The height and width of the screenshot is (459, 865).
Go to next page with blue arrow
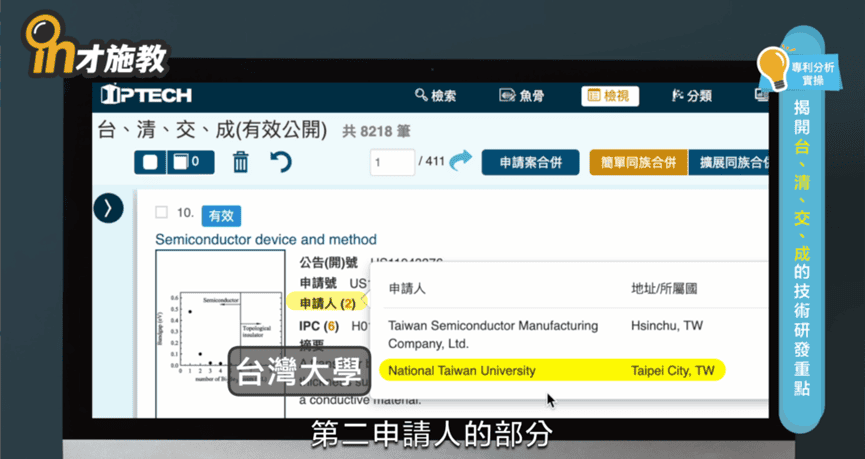coord(461,161)
